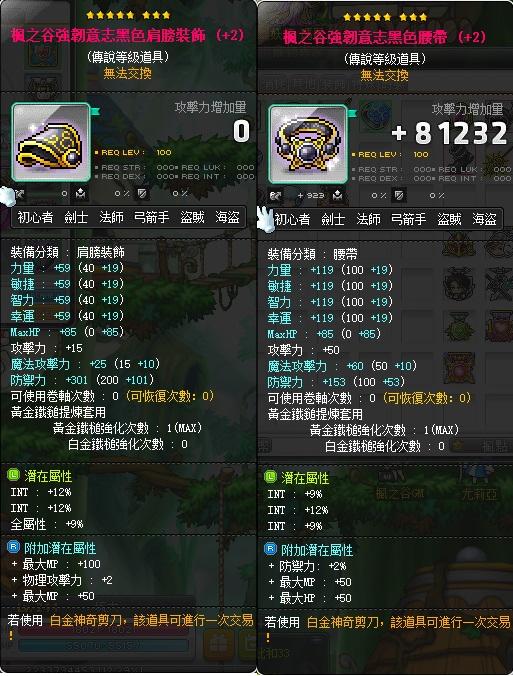Select 弓箭手 class label on belt tooltip

[408, 219]
